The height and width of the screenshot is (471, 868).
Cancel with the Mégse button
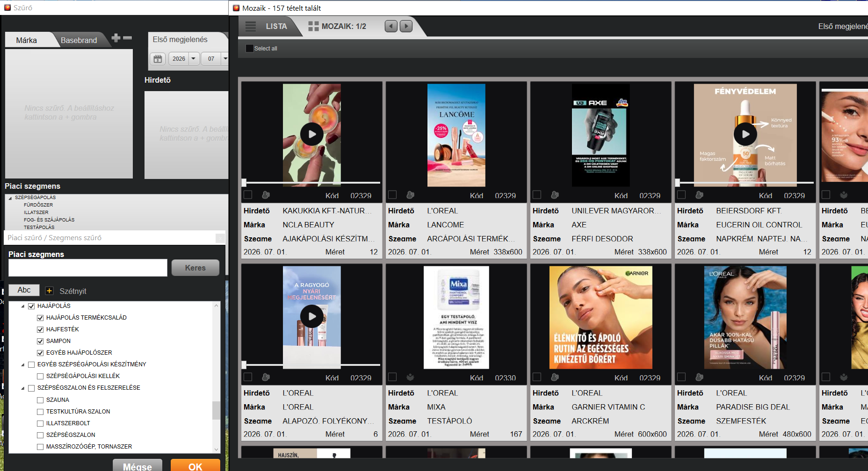coord(137,466)
